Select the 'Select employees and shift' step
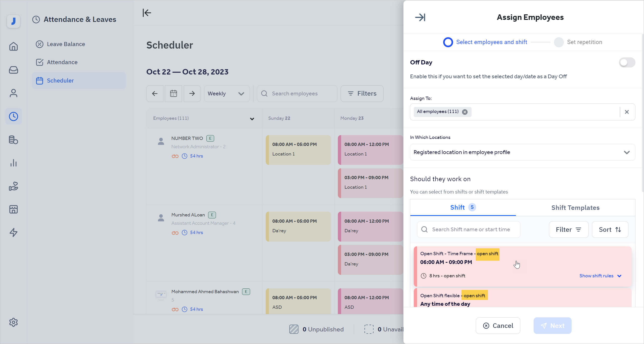The height and width of the screenshot is (344, 644). 448,42
